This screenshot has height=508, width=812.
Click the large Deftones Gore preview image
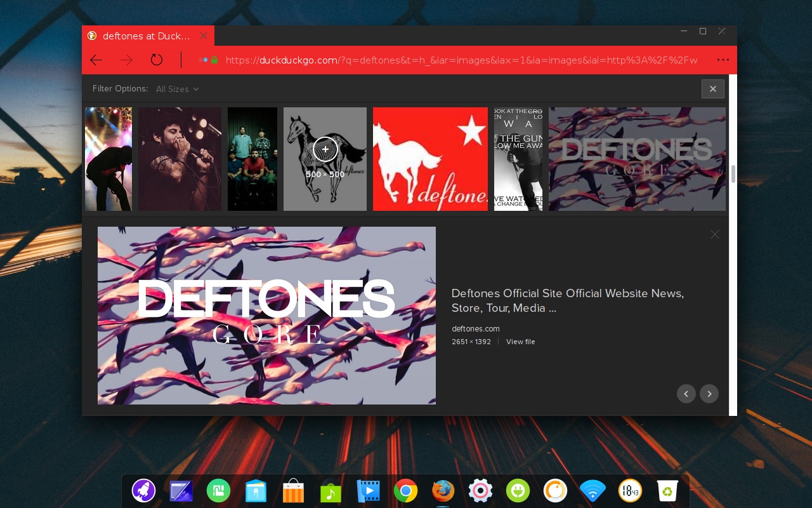point(266,316)
